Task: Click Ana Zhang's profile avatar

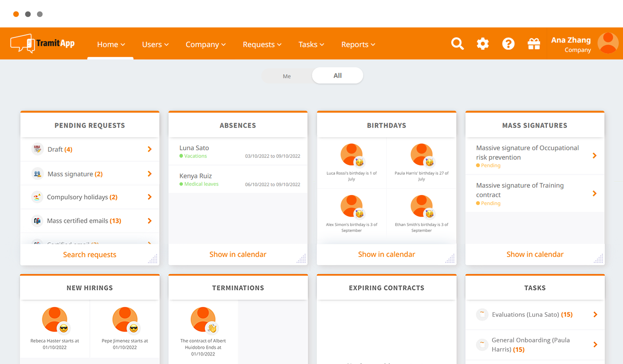Action: (x=608, y=43)
